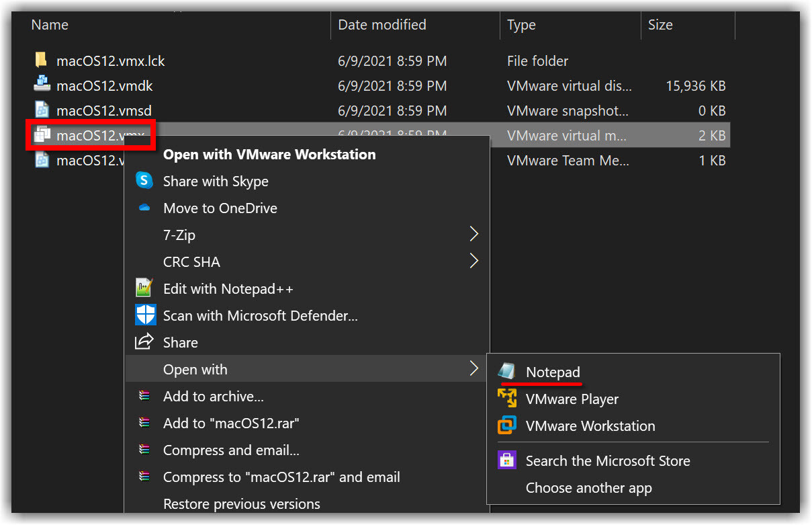Select Restore previous versions
Image resolution: width=812 pixels, height=525 pixels.
(242, 503)
